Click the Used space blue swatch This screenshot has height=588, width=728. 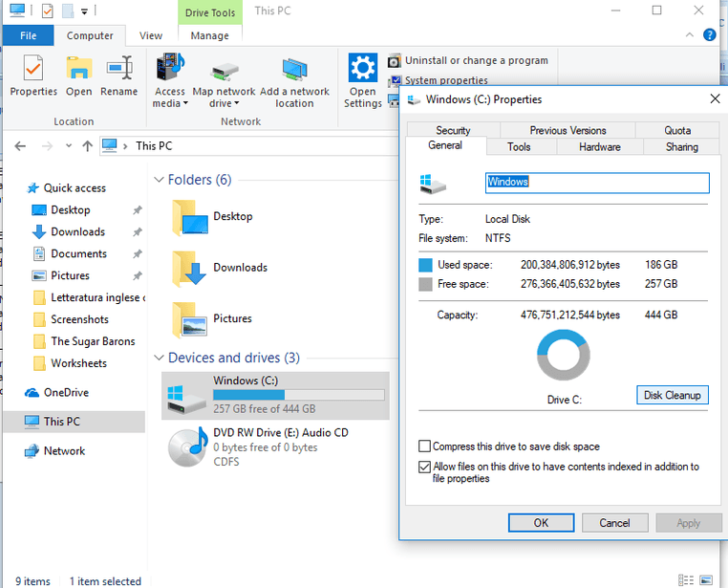425,265
